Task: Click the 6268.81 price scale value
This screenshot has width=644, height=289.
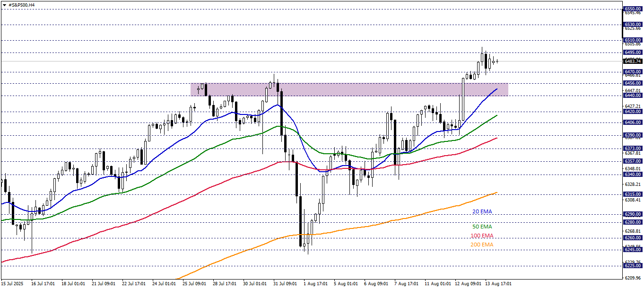Action: point(633,231)
